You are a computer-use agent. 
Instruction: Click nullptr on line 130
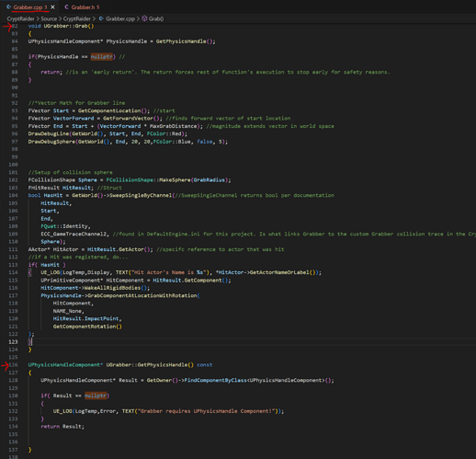point(96,396)
